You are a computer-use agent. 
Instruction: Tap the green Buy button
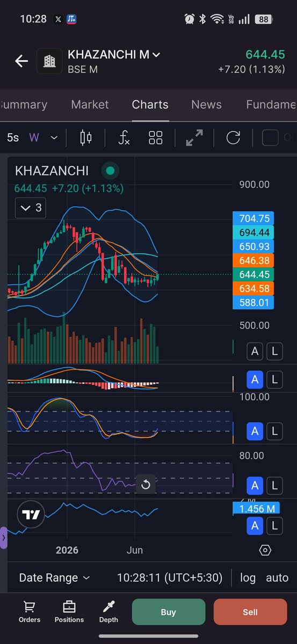pos(169,612)
